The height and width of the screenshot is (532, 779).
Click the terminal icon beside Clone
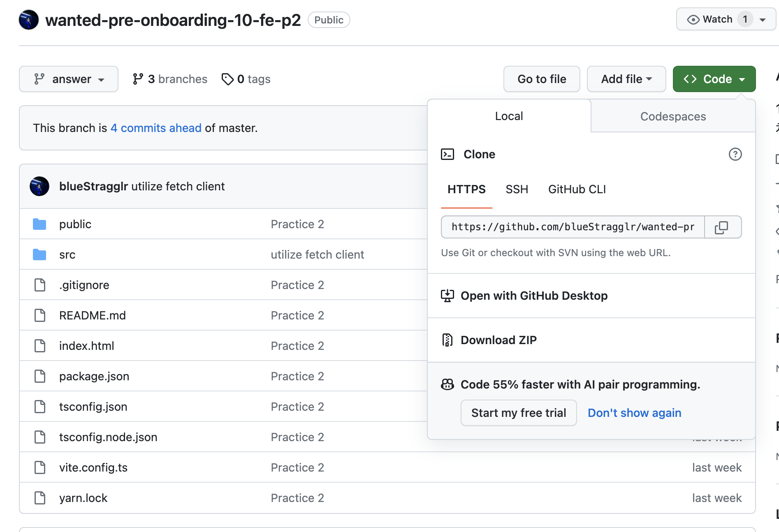447,154
